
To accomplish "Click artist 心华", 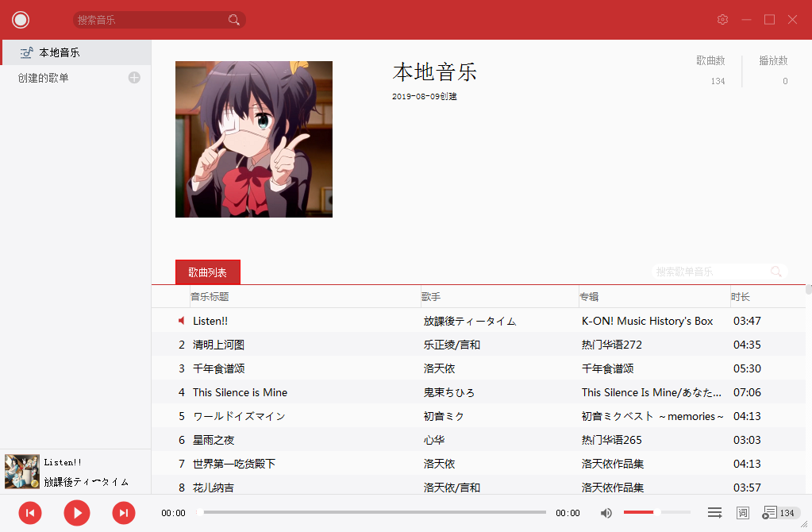I will point(434,440).
